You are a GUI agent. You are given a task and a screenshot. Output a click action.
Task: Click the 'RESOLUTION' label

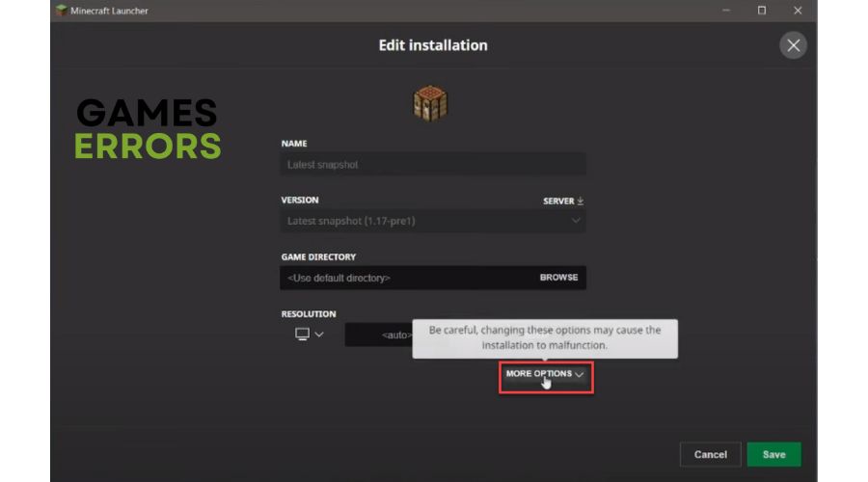[x=309, y=313]
